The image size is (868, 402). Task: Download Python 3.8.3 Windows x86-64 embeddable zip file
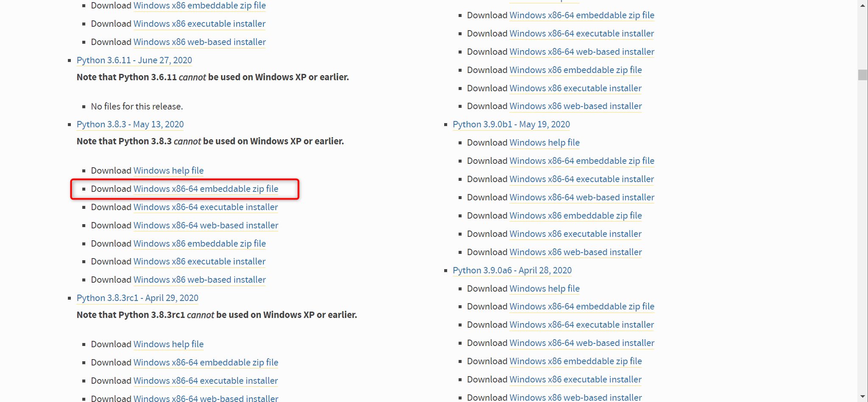click(206, 189)
